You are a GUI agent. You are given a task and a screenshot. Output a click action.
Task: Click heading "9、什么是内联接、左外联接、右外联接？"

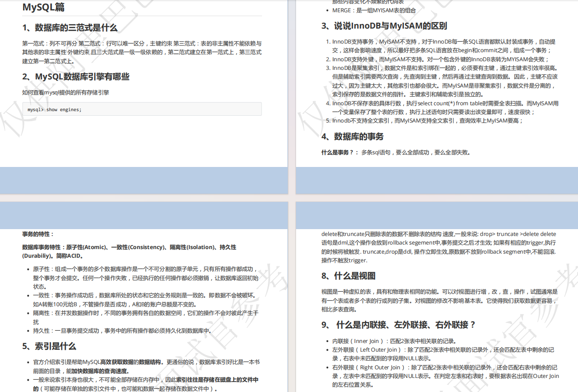399,325
